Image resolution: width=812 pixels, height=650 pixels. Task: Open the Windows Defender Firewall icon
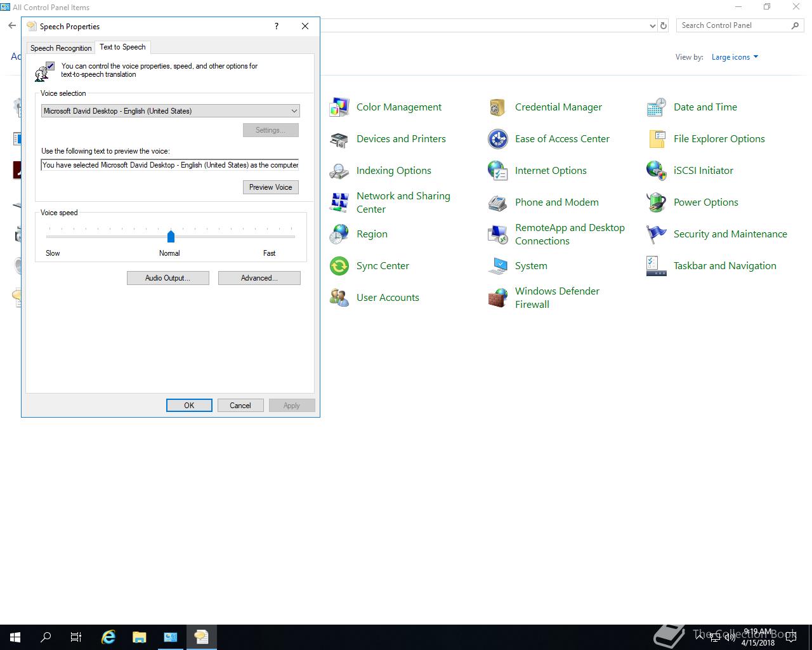pos(498,298)
